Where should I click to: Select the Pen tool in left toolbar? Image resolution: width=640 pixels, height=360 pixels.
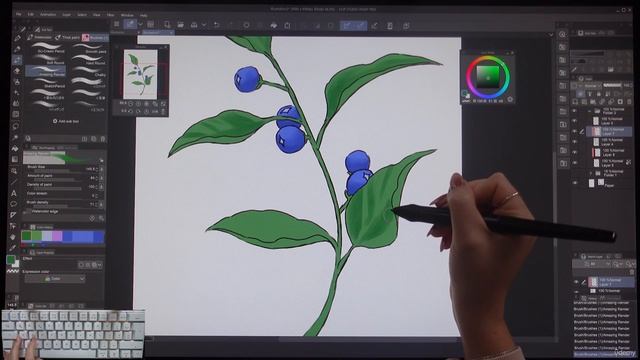[x=17, y=39]
